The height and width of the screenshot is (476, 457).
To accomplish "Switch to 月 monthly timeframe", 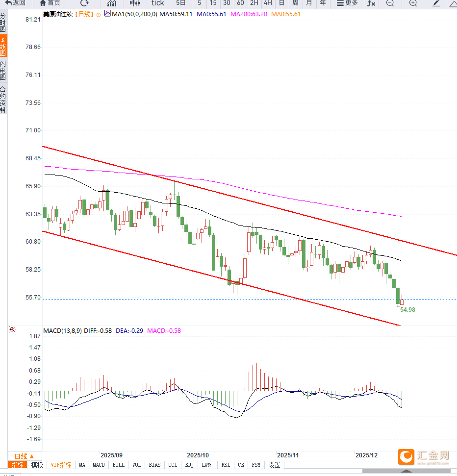I will [x=309, y=3].
